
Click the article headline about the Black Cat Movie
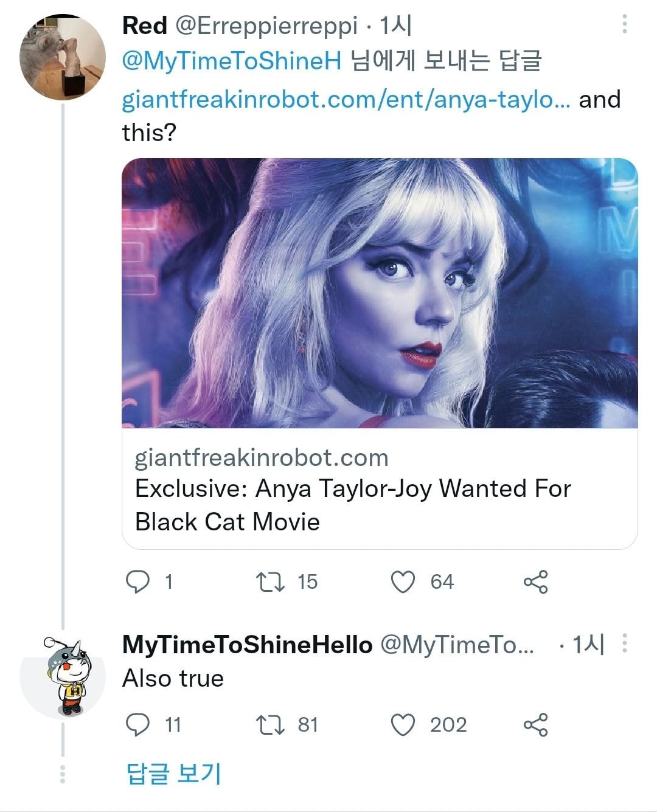(x=352, y=505)
